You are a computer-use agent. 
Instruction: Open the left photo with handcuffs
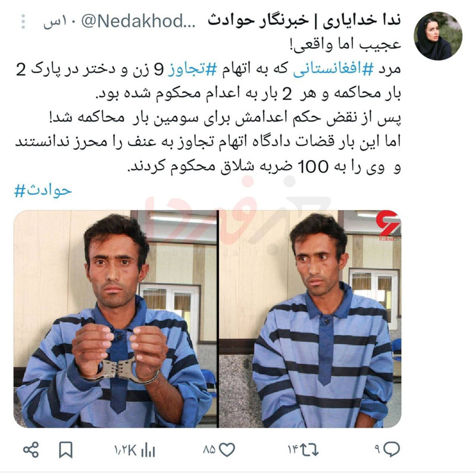point(115,319)
